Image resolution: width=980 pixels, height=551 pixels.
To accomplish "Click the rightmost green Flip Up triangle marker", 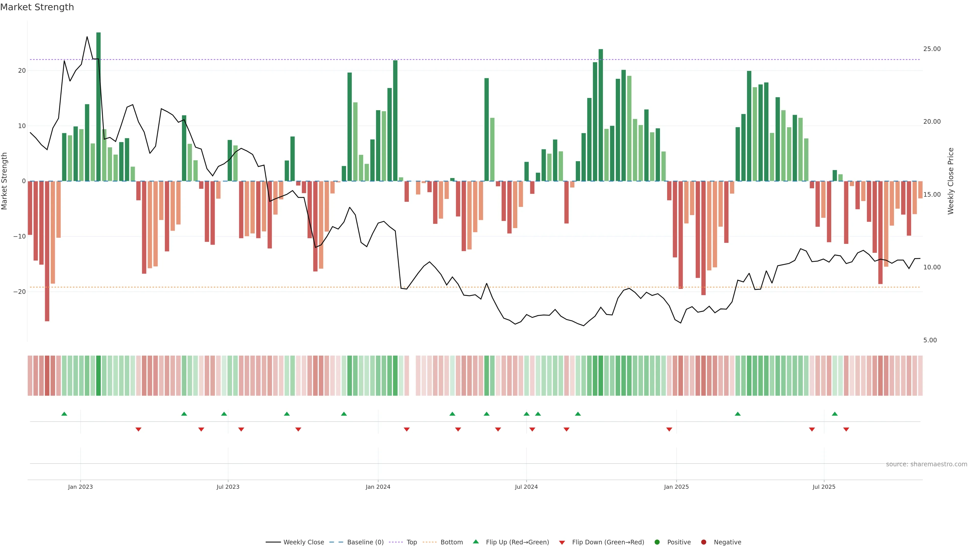I will 835,414.
